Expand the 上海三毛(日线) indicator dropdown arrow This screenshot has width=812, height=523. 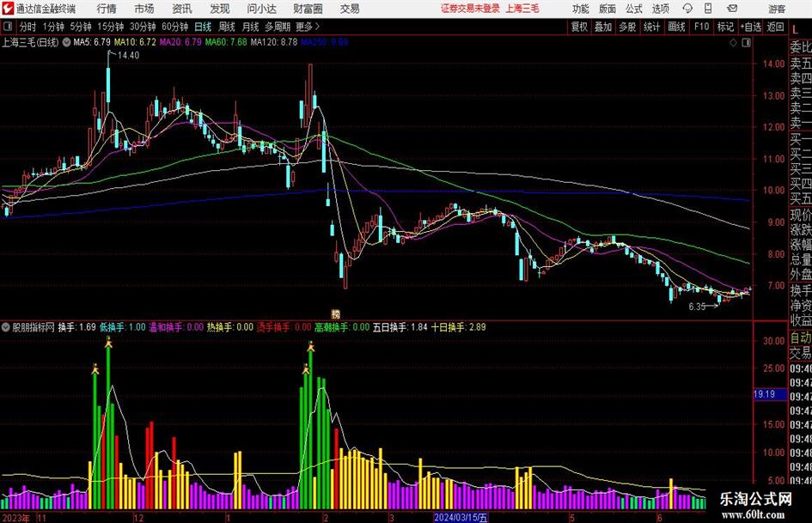click(x=66, y=42)
